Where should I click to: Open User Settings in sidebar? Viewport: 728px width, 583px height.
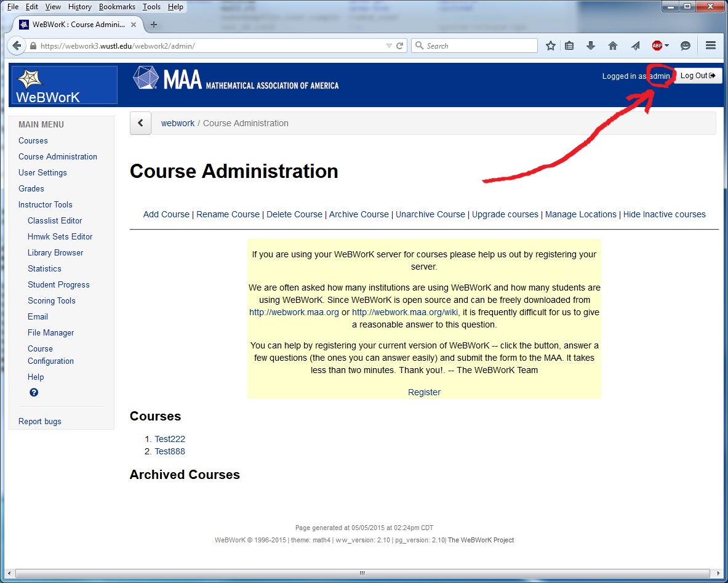pyautogui.click(x=42, y=172)
